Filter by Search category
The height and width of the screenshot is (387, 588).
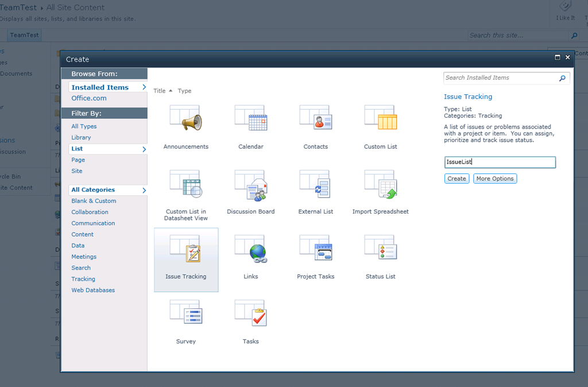click(81, 268)
